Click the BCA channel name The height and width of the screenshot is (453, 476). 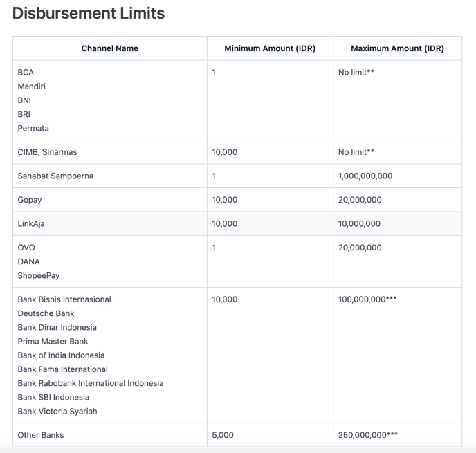click(x=26, y=73)
